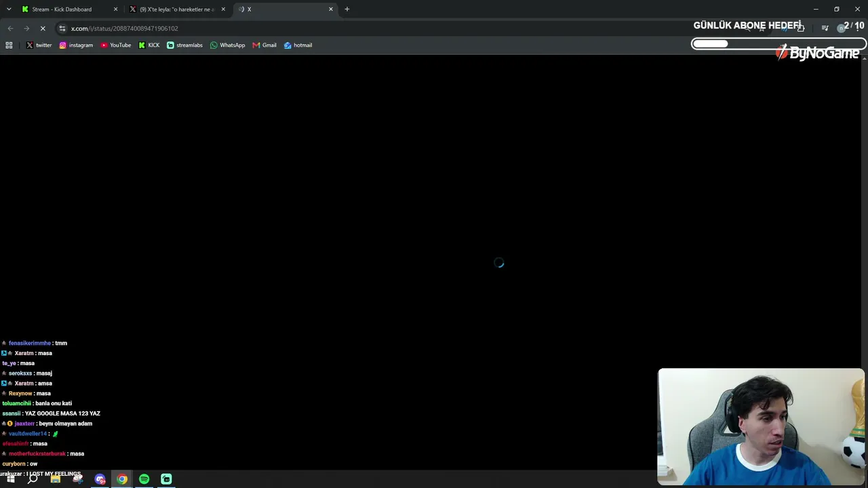The image size is (868, 488).
Task: Stop loading the current page
Action: click(x=43, y=28)
